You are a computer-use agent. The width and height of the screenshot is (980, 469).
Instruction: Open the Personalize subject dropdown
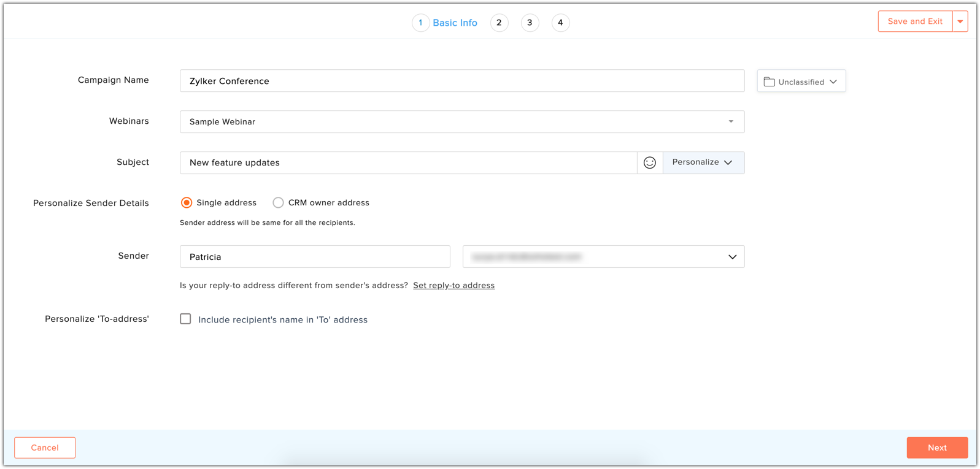pyautogui.click(x=703, y=162)
